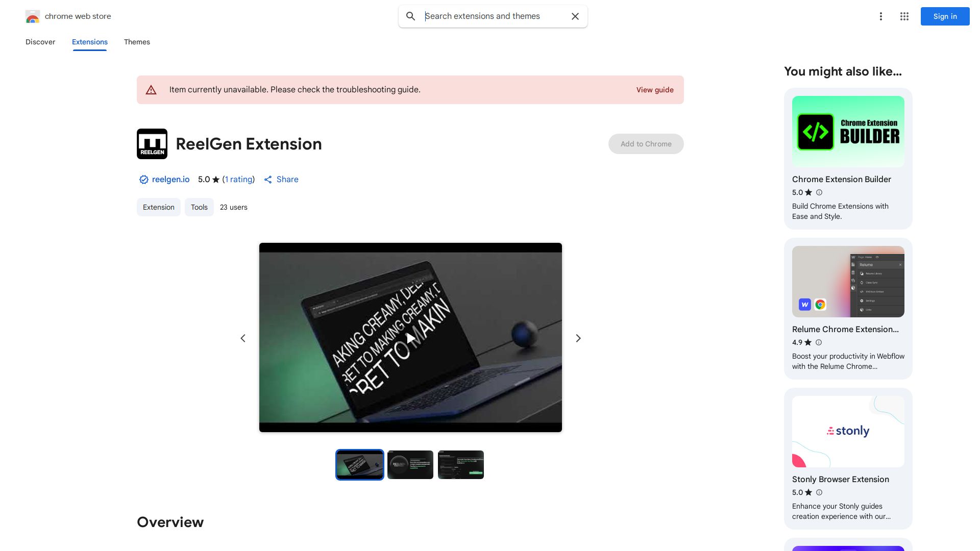Click the search magnifier icon
The image size is (980, 551).
pyautogui.click(x=411, y=16)
